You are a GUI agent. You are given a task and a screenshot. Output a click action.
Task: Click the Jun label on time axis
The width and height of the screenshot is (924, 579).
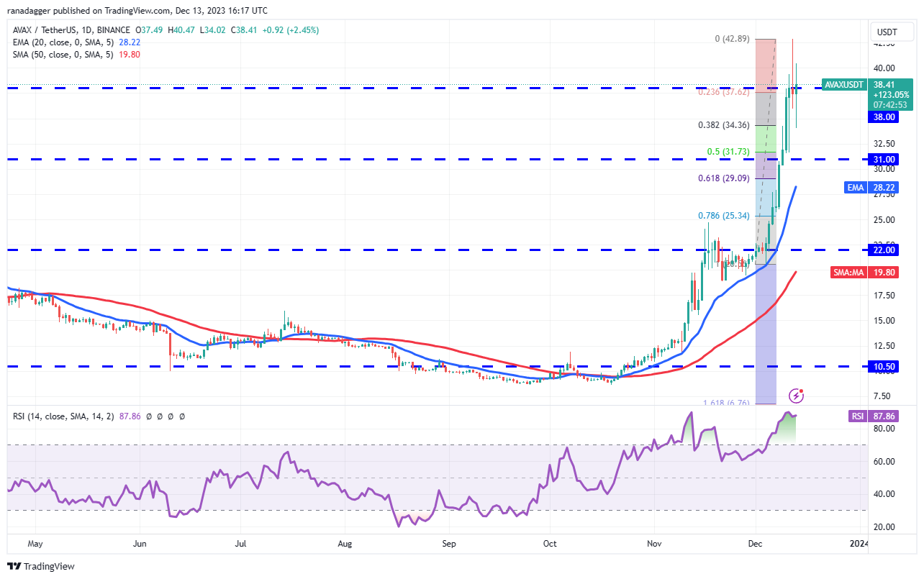pos(140,544)
